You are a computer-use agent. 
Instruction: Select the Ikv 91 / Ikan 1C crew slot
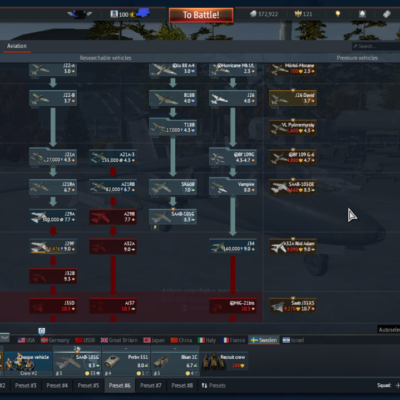(175, 361)
